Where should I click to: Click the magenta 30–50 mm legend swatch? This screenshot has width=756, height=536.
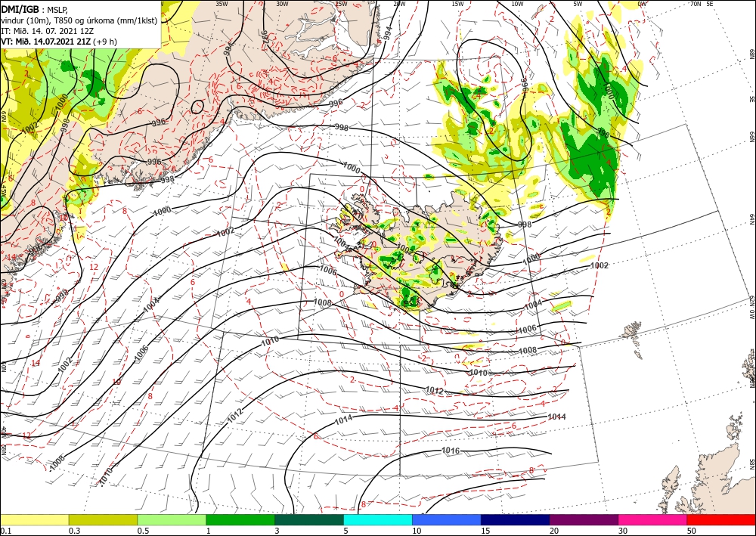653,519
